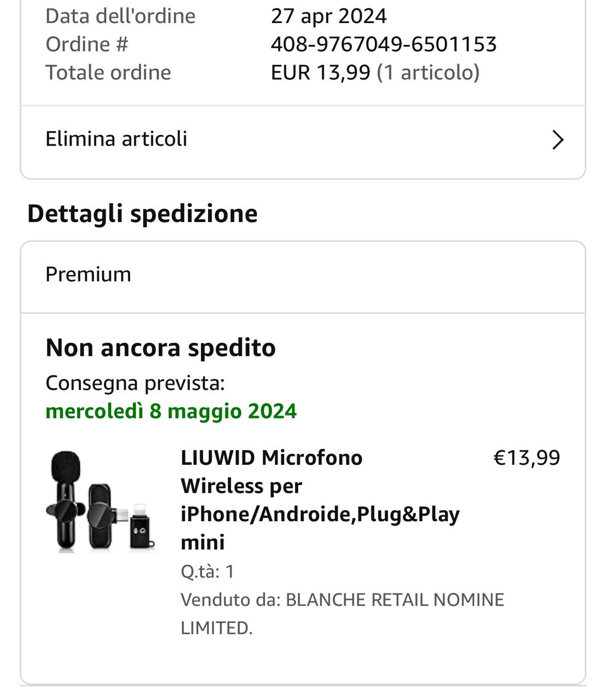
Task: Tap the (1 articolo) item count text
Action: pos(428,72)
